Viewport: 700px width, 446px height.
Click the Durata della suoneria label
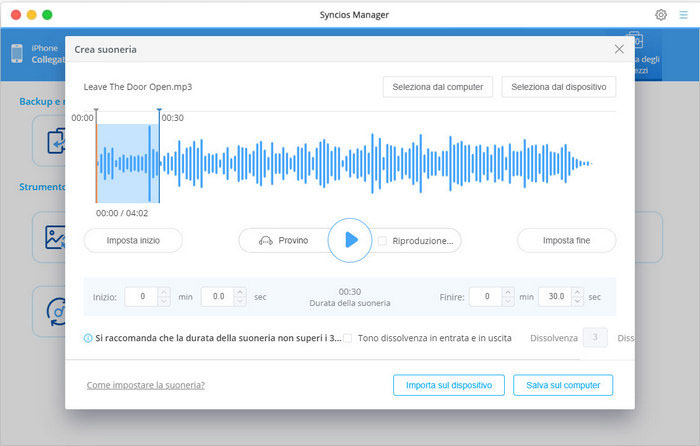(350, 303)
